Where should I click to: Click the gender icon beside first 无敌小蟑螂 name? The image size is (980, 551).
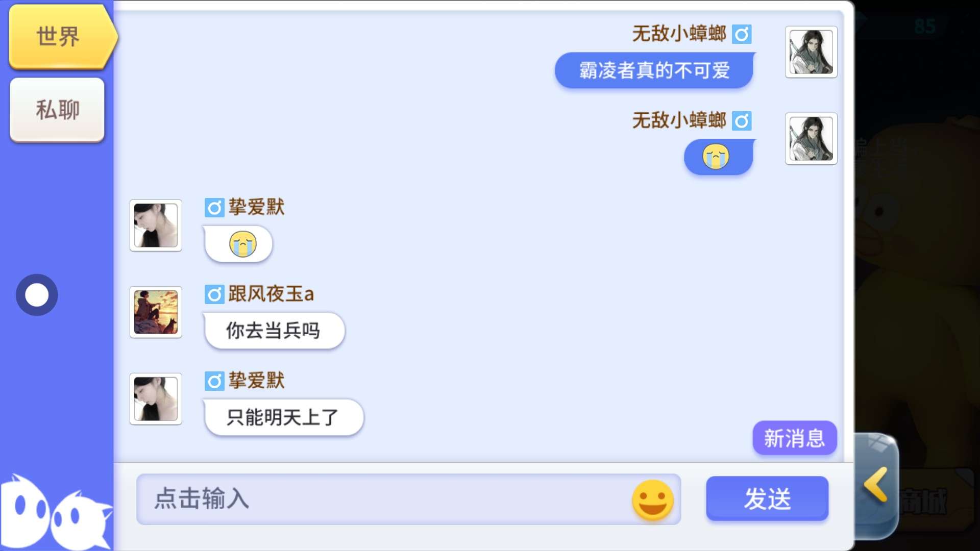click(742, 34)
